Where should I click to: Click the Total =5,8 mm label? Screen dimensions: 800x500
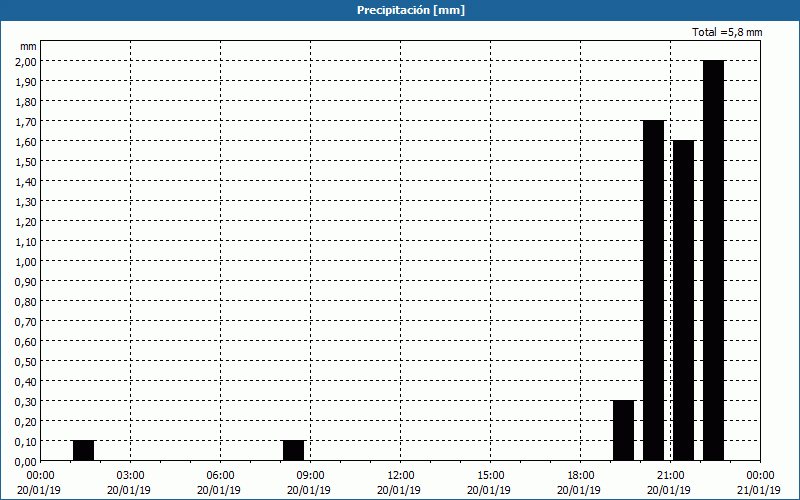point(727,32)
